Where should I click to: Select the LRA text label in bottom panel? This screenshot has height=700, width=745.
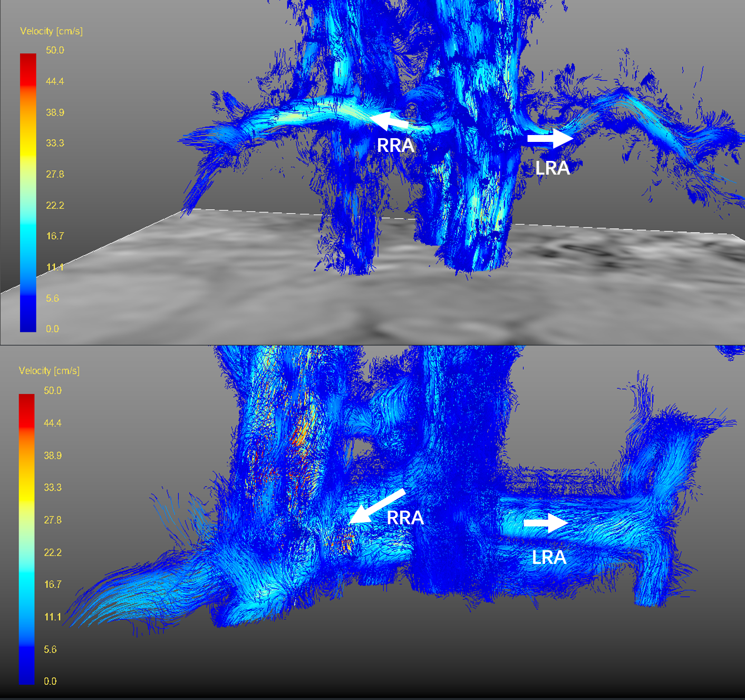pyautogui.click(x=549, y=558)
